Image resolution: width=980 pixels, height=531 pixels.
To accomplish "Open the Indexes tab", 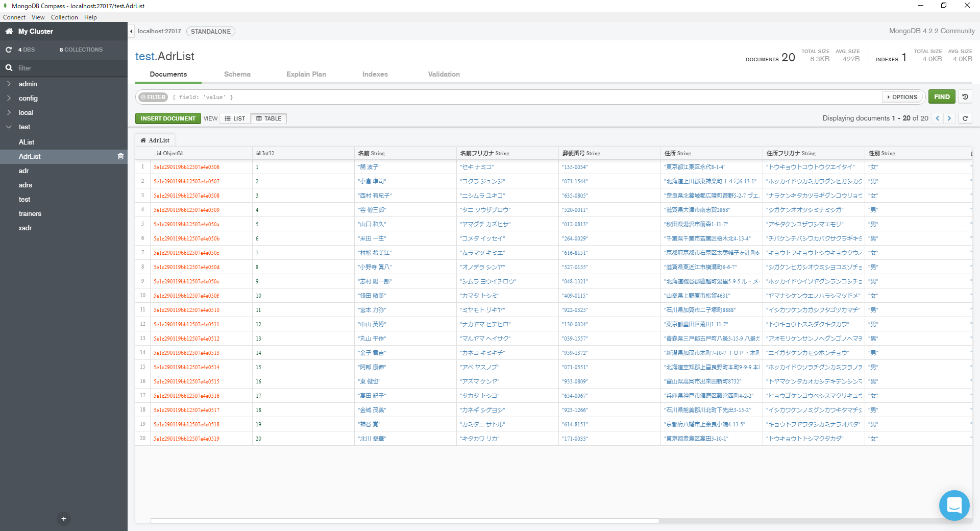I will pos(375,74).
